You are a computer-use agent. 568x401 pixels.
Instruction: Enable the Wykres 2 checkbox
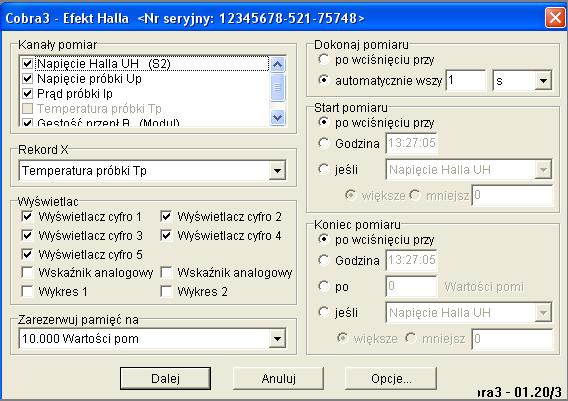tap(166, 291)
